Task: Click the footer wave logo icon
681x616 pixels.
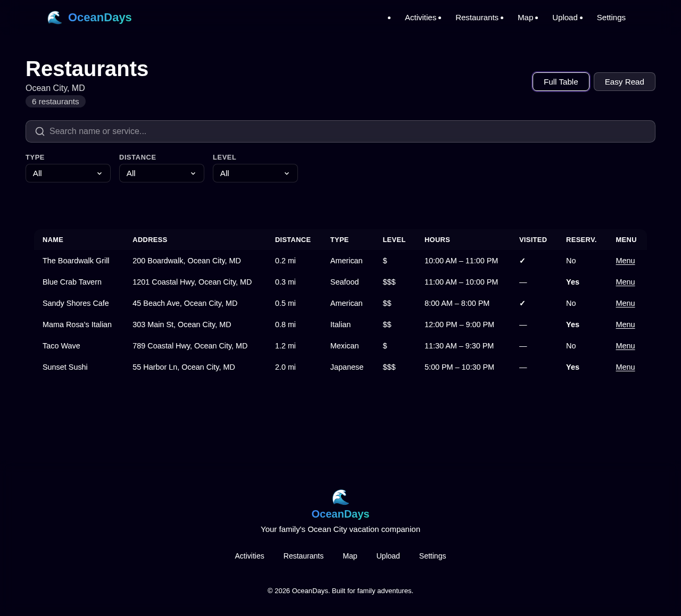Action: coord(340,497)
